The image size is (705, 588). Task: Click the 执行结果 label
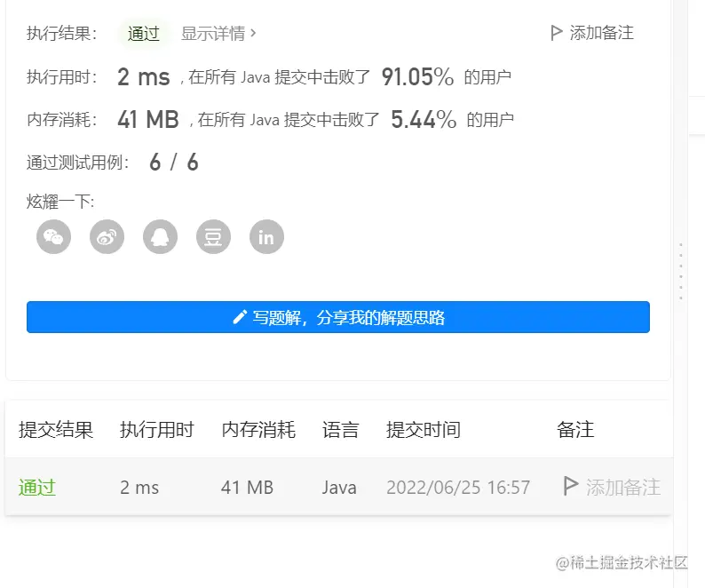pos(61,33)
